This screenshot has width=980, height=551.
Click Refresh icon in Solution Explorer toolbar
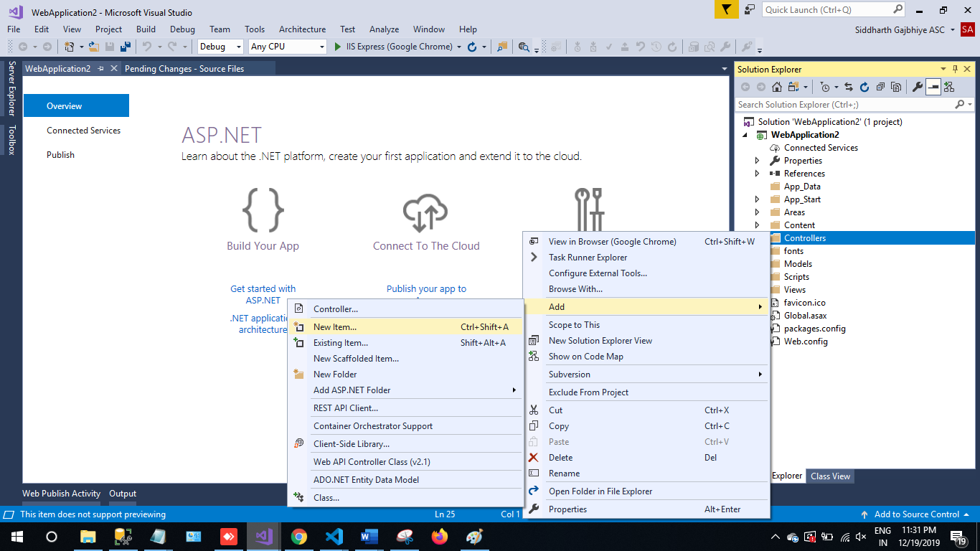(864, 87)
